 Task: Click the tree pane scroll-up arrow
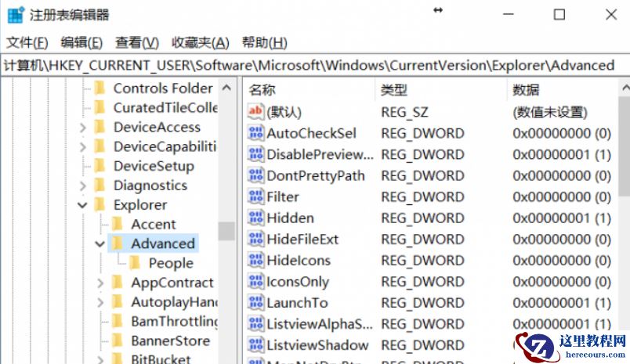227,88
